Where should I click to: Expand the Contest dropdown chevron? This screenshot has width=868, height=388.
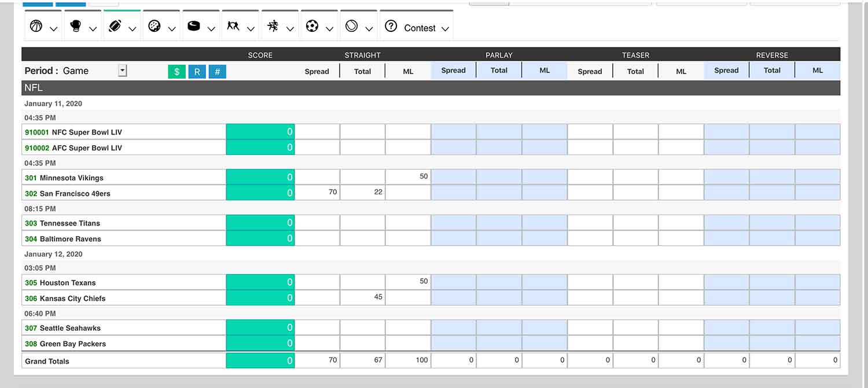click(x=445, y=29)
